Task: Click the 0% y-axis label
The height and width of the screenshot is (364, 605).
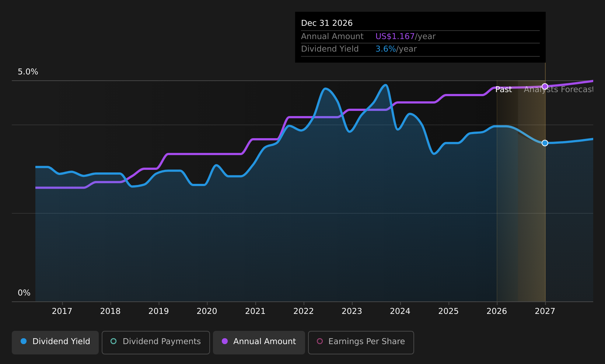Action: point(24,293)
